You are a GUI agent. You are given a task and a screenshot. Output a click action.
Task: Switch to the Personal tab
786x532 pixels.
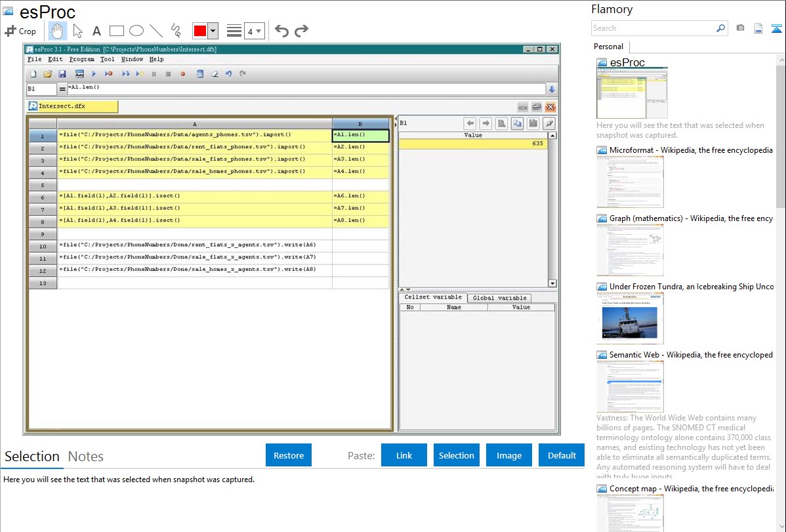(609, 47)
